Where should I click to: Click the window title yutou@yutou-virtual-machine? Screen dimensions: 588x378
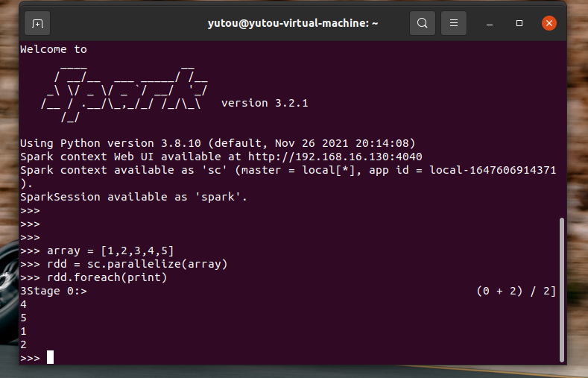point(293,23)
